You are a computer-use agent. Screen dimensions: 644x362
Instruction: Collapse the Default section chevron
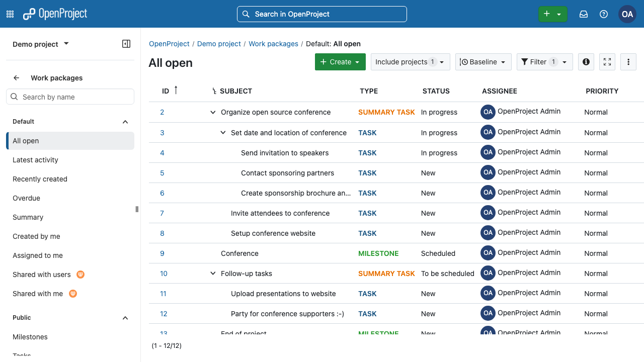pyautogui.click(x=125, y=122)
